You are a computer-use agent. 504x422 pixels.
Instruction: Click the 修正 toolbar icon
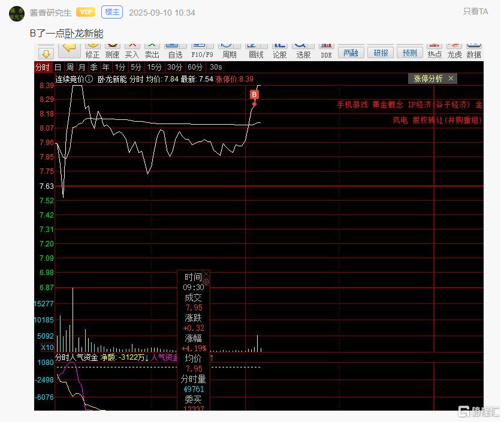(x=92, y=49)
